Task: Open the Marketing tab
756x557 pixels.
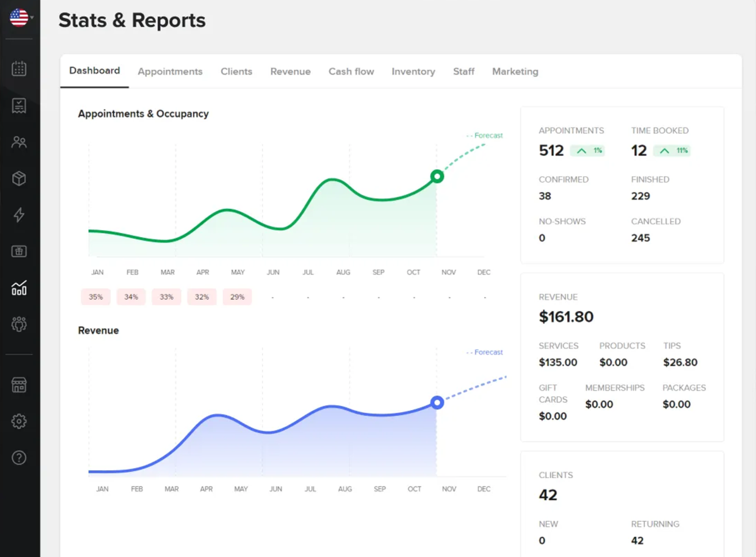Action: point(515,71)
